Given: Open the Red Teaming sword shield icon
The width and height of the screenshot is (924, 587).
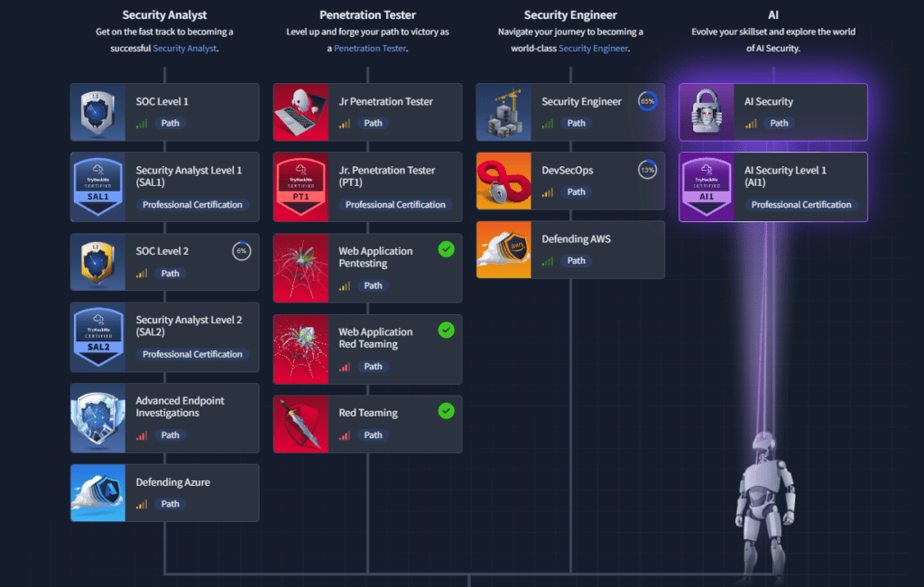Looking at the screenshot, I should 300,424.
